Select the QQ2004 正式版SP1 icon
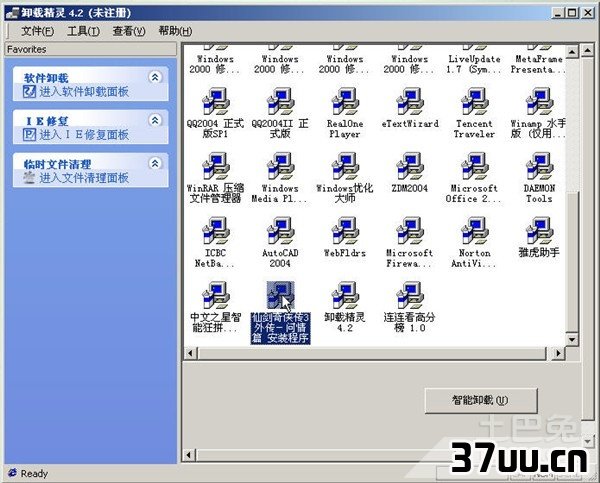Image resolution: width=600 pixels, height=483 pixels. point(216,102)
